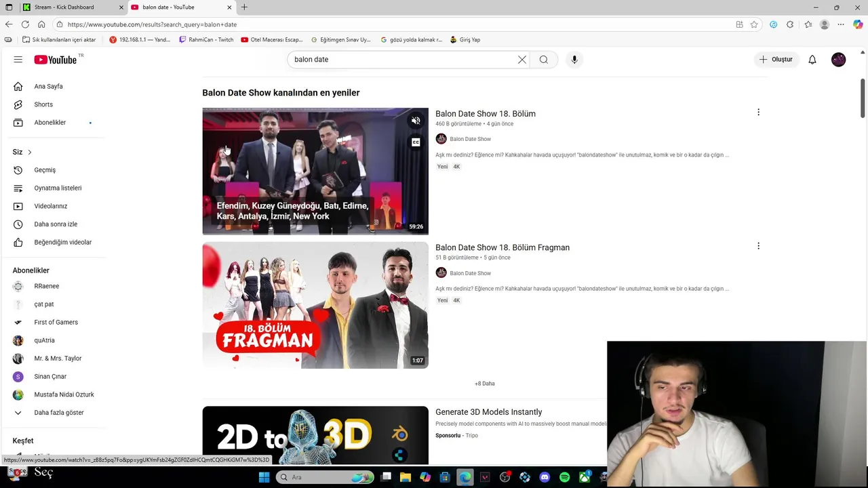Add page to favorites star
The height and width of the screenshot is (488, 868).
754,24
